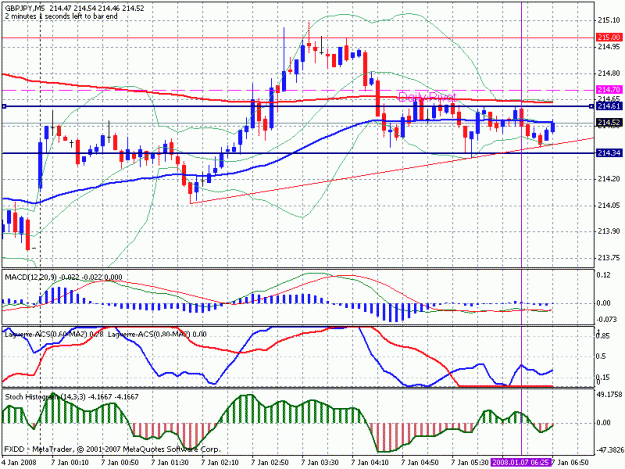The image size is (625, 469).
Task: Click the 215.10 price scale value
Action: click(x=609, y=20)
